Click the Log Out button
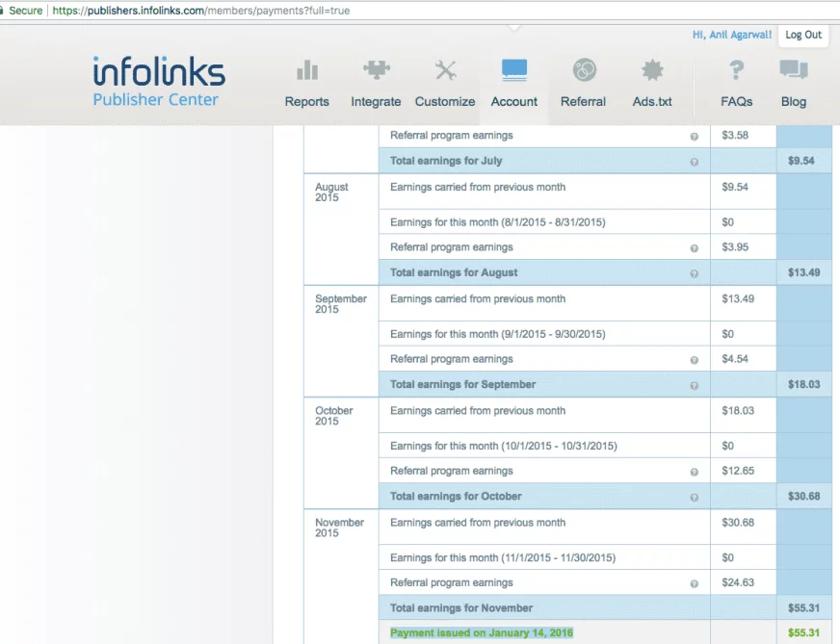The height and width of the screenshot is (644, 840). click(803, 35)
